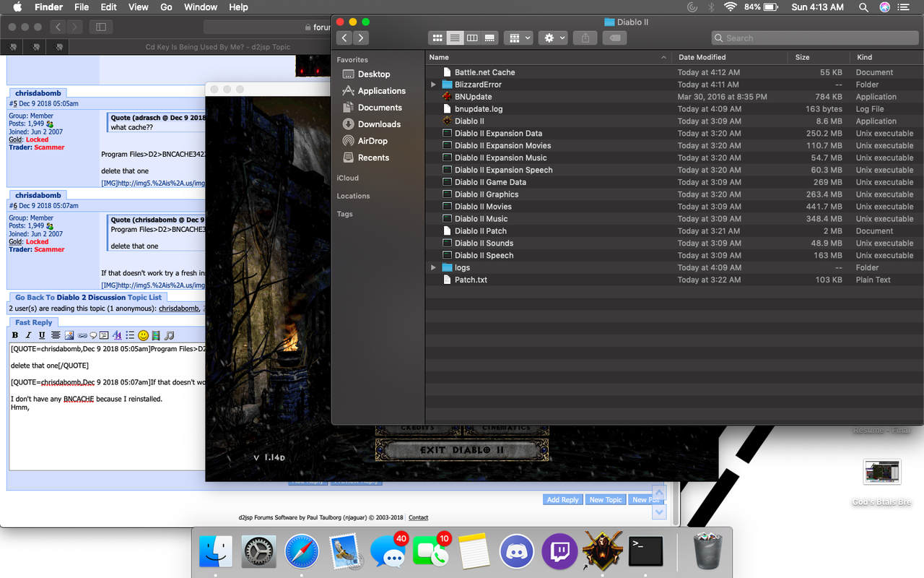Click in the Fast Reply text area

coord(108,406)
